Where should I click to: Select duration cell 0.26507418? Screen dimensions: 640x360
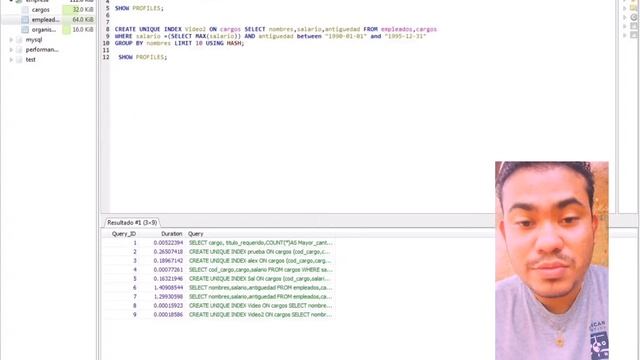pos(168,252)
